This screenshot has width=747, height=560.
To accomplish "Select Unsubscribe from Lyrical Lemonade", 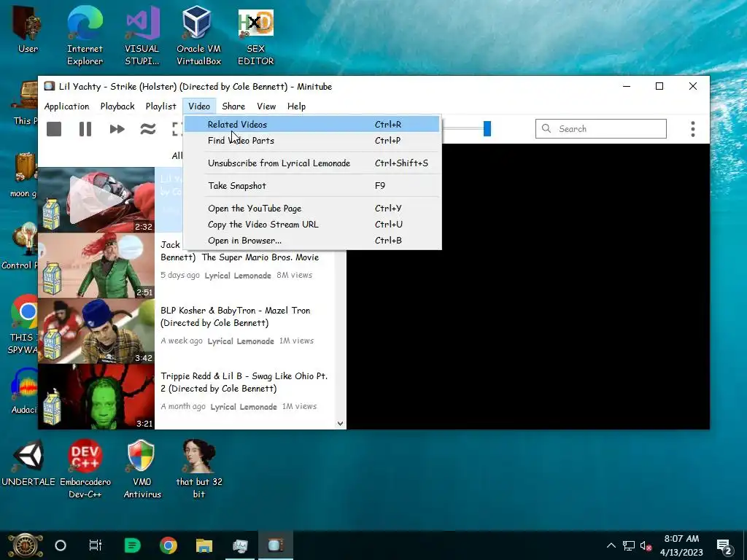I will point(312,163).
